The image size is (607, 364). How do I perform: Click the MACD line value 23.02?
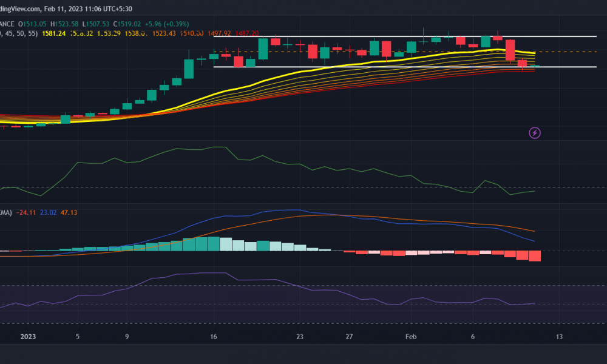(49, 213)
